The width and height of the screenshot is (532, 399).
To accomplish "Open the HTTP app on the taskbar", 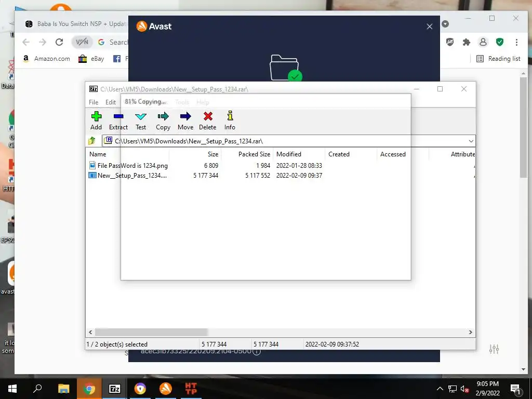I will [191, 389].
